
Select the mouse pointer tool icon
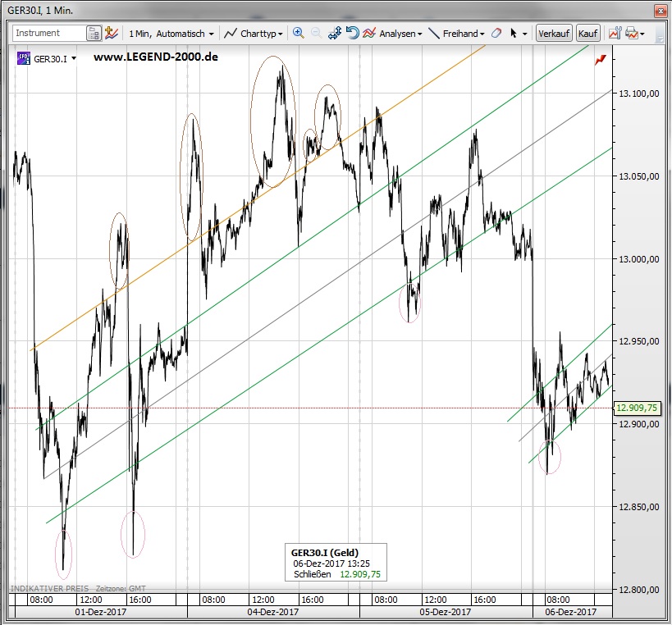pyautogui.click(x=514, y=33)
